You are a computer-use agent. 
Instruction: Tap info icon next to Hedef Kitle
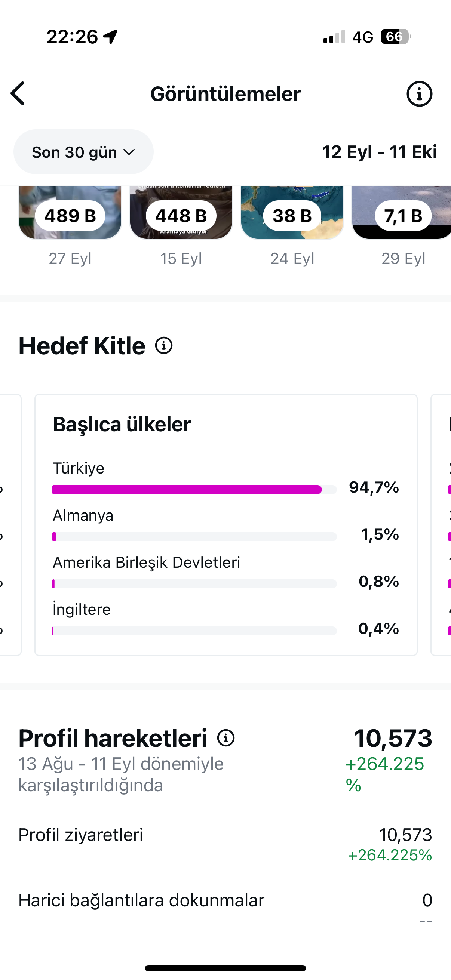coord(164,346)
